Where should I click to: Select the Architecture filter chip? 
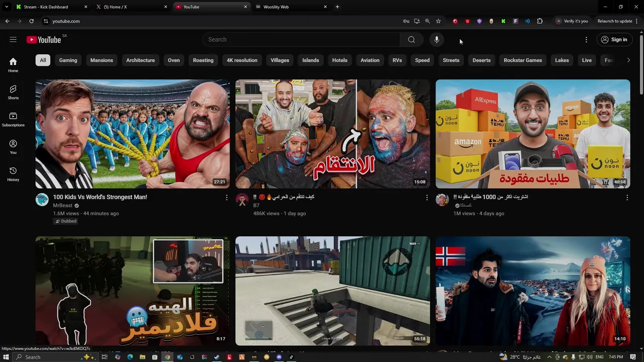[140, 60]
